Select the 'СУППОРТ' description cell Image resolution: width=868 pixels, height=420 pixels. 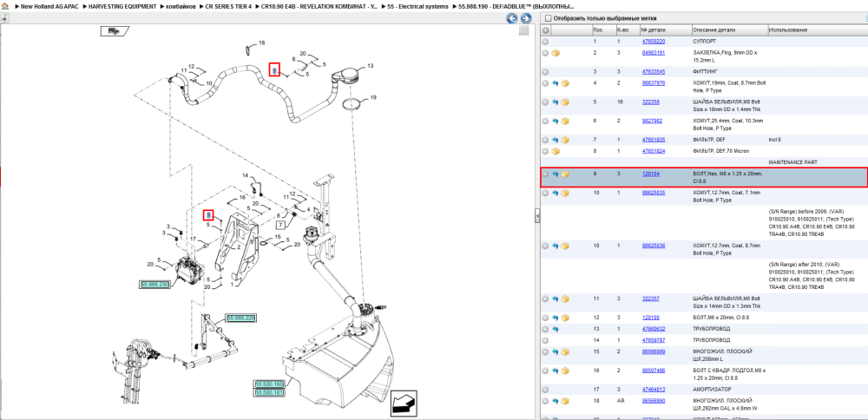click(x=704, y=42)
